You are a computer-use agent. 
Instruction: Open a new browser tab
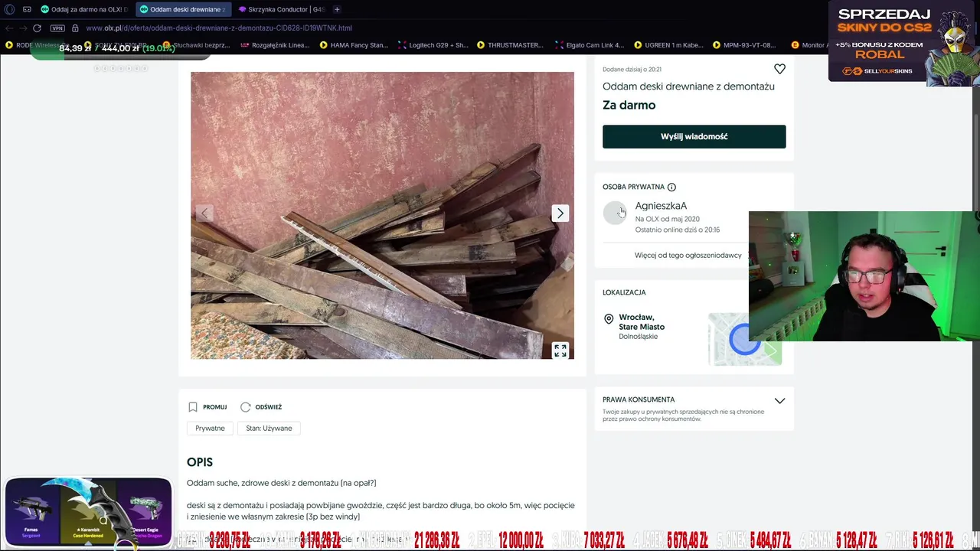[x=337, y=9]
